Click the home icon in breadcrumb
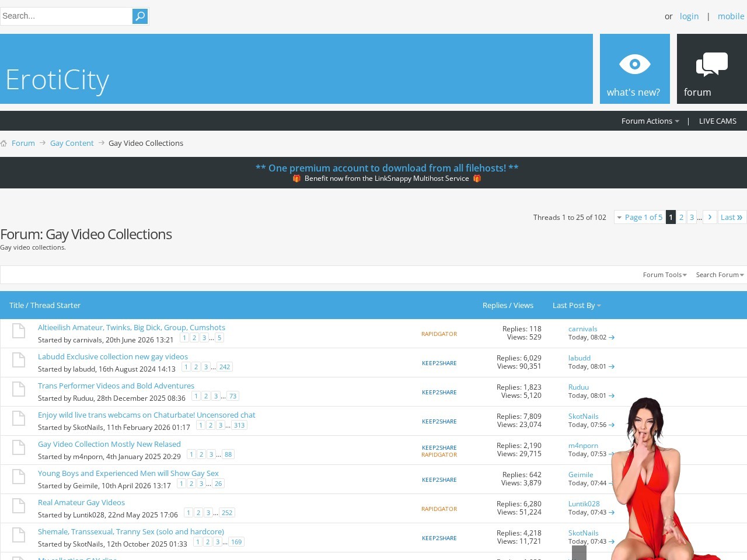Screen dimensions: 747x560 point(4,143)
